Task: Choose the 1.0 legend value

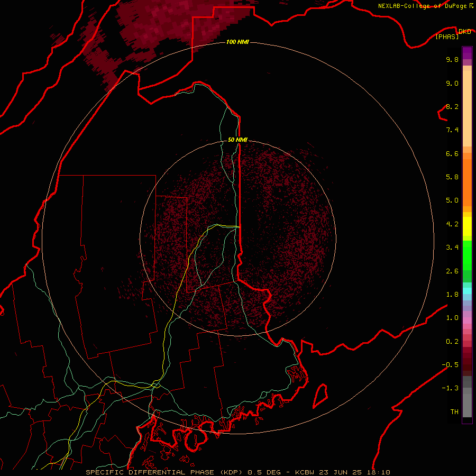Action: [x=452, y=318]
